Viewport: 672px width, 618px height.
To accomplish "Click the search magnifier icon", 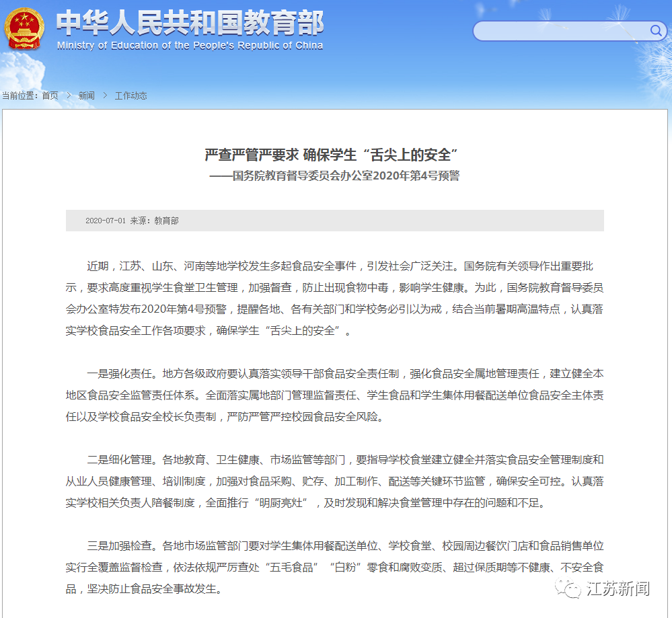I will tap(656, 30).
